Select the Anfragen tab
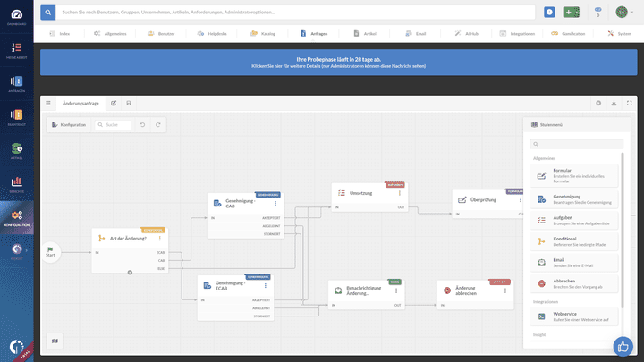The width and height of the screenshot is (644, 362). [x=314, y=34]
